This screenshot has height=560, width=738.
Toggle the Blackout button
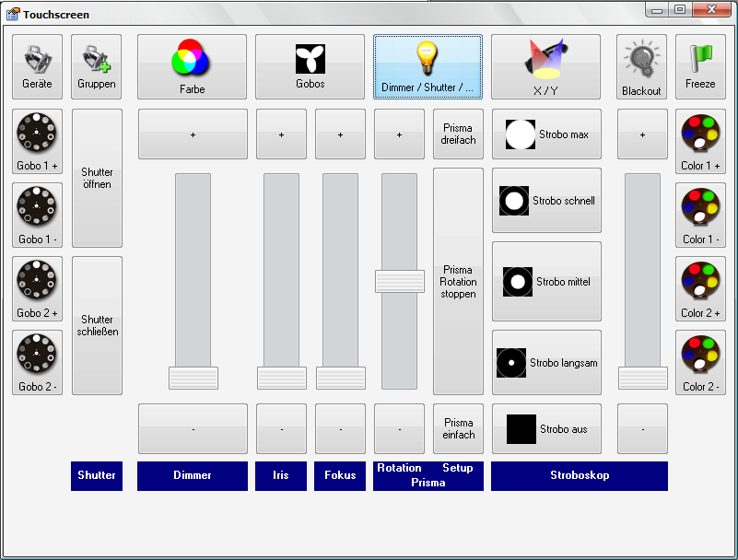click(641, 66)
